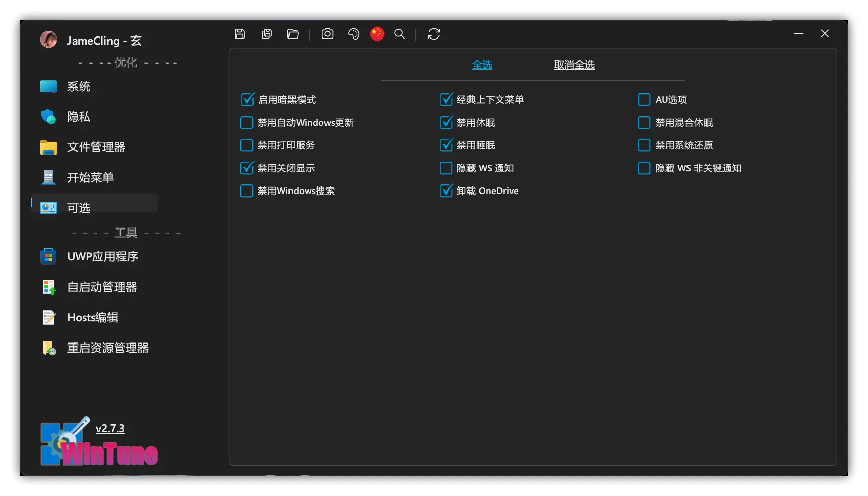Click the camera screenshot icon
This screenshot has height=496, width=868.
[328, 34]
